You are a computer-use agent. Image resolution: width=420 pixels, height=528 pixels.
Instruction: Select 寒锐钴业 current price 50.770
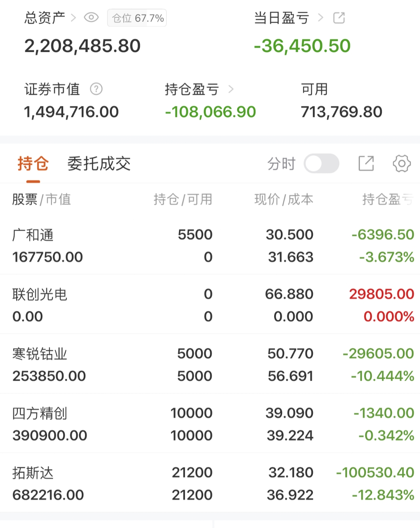(290, 353)
